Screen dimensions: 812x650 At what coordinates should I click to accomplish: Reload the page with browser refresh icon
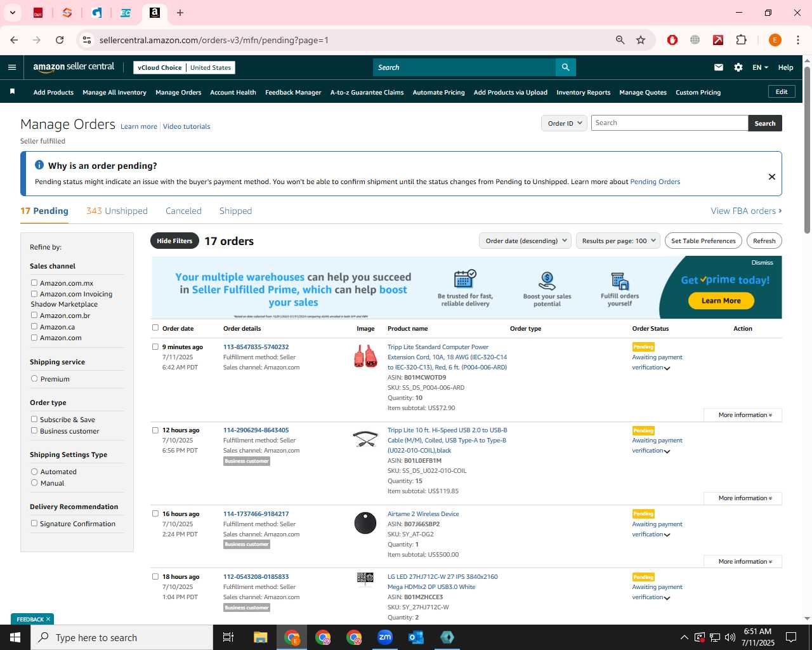(60, 40)
